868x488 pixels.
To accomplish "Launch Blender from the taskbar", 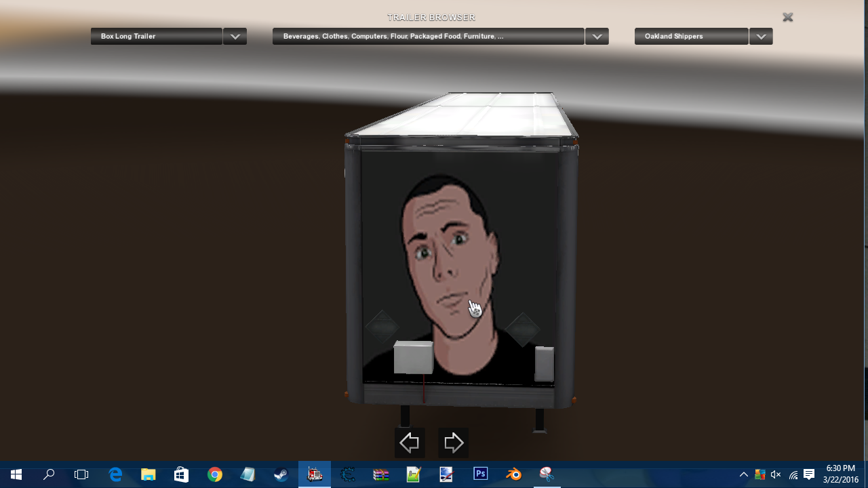I will point(514,474).
